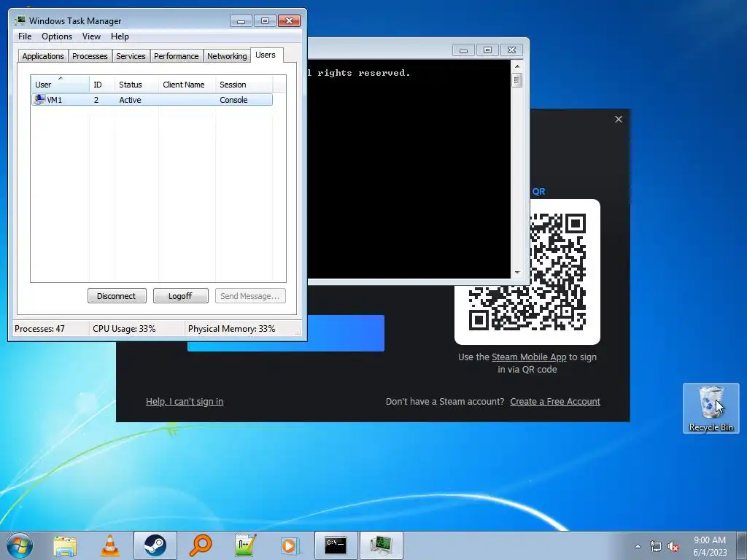Viewport: 747px width, 560px height.
Task: Select the Recycle Bin desktop icon
Action: coord(711,408)
